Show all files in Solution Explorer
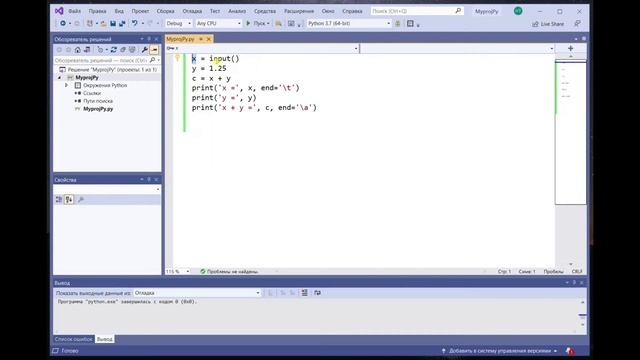Screen dimensions: 640x360 click(132, 50)
